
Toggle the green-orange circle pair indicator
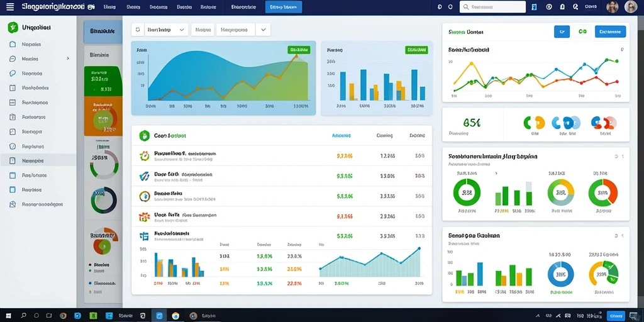click(534, 123)
